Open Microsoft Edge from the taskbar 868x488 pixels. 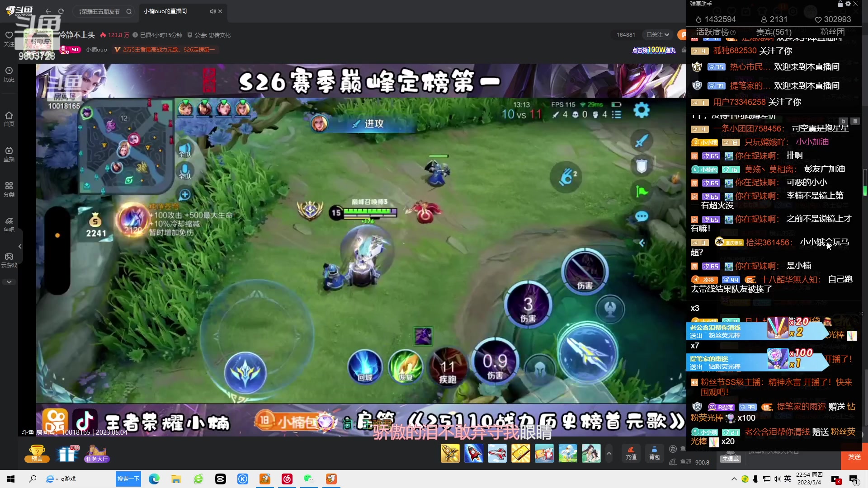(x=154, y=479)
